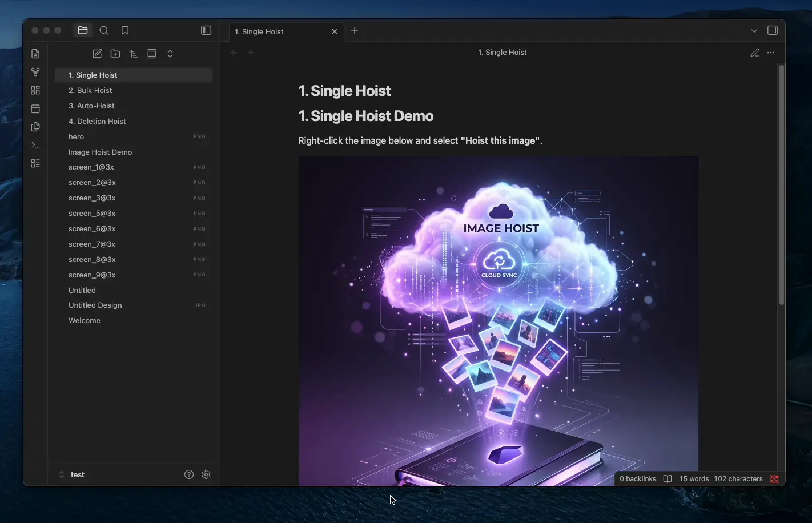Create a new folder in the explorer

(x=115, y=54)
